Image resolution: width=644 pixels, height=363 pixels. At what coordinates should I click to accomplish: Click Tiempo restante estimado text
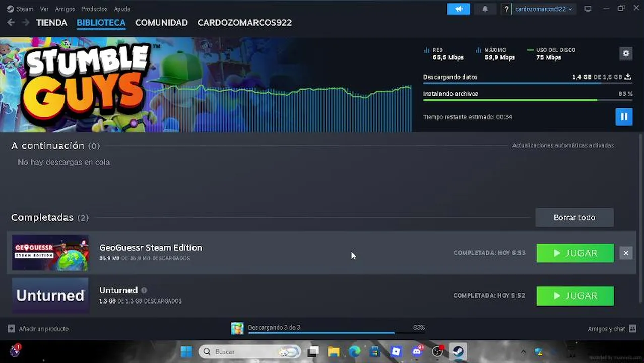tap(468, 117)
